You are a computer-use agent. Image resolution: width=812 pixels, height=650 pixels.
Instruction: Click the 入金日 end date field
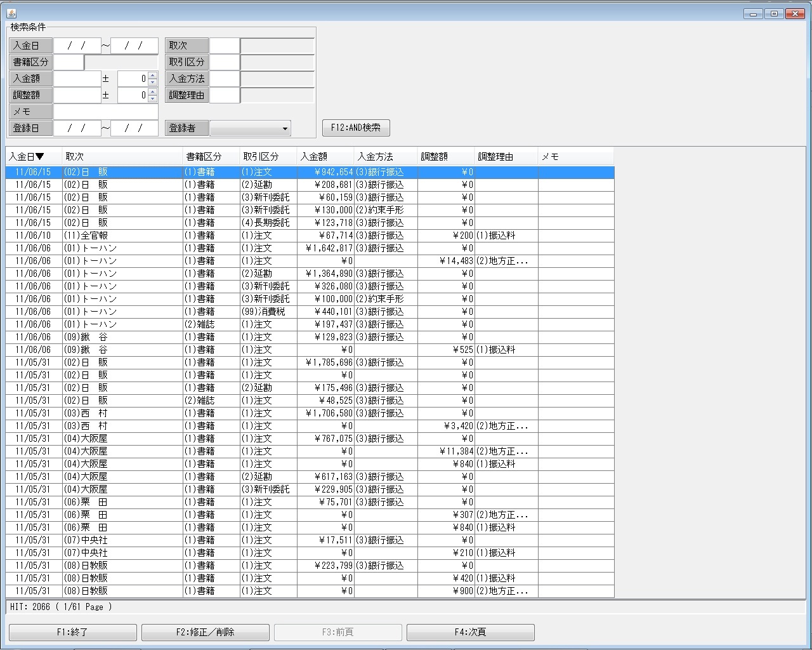coord(134,46)
